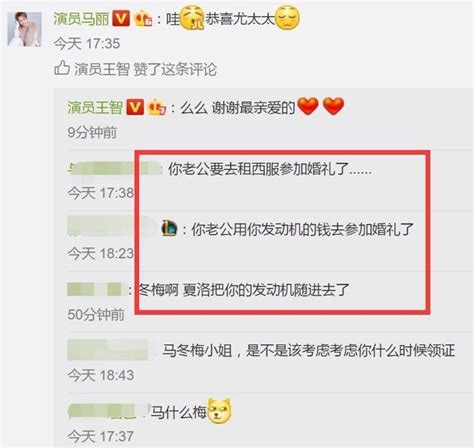Click membership crown badge beside 演员王智 reply

[157, 107]
